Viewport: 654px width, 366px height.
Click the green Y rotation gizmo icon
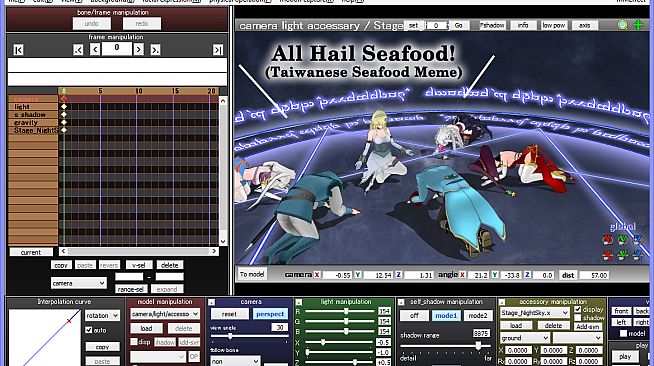click(x=623, y=240)
